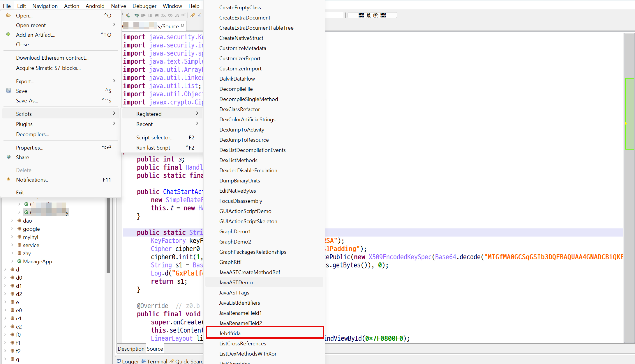Expand the service package node
This screenshot has width=635, height=364.
click(x=12, y=245)
